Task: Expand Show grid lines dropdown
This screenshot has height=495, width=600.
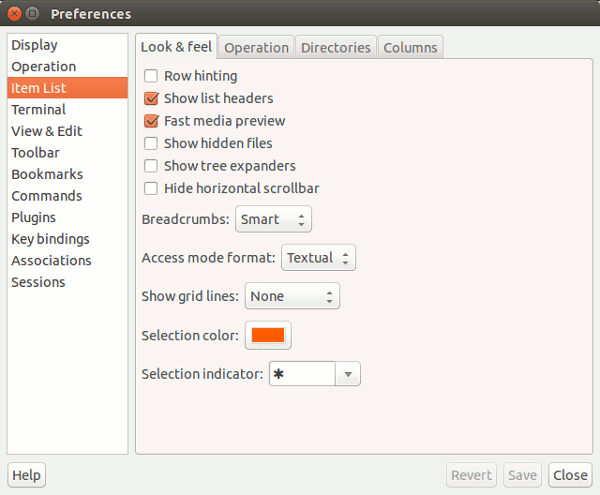Action: pos(292,296)
